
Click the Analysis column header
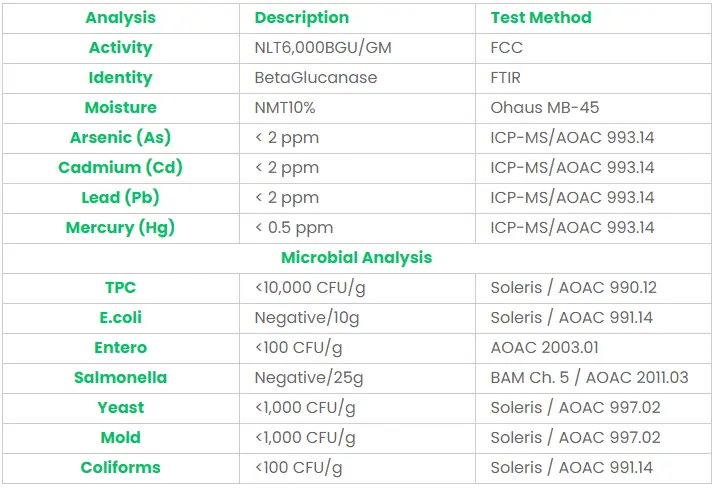click(120, 18)
